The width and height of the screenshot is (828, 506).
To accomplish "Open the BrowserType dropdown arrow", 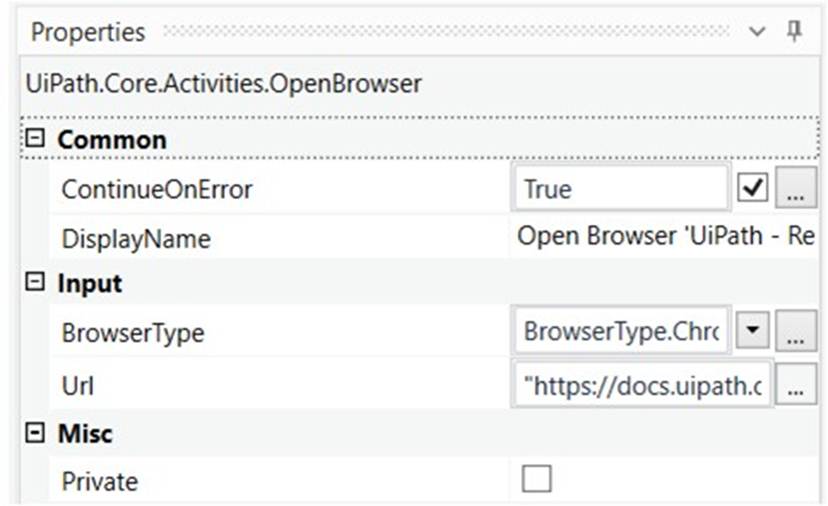I will tap(752, 331).
